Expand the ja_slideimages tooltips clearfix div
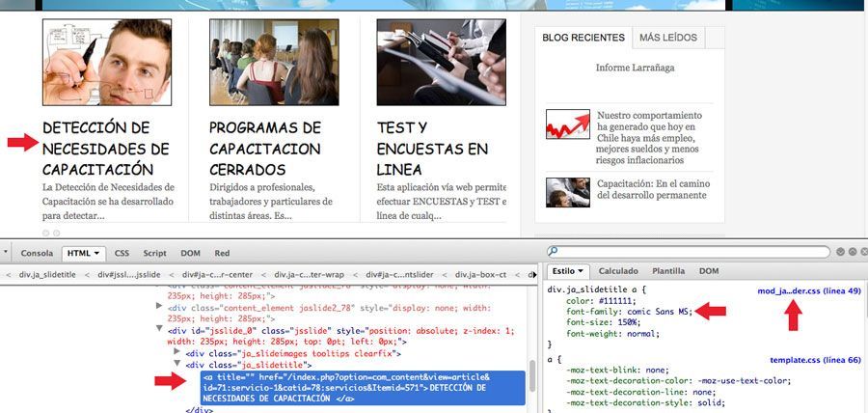The height and width of the screenshot is (413, 868). [177, 351]
